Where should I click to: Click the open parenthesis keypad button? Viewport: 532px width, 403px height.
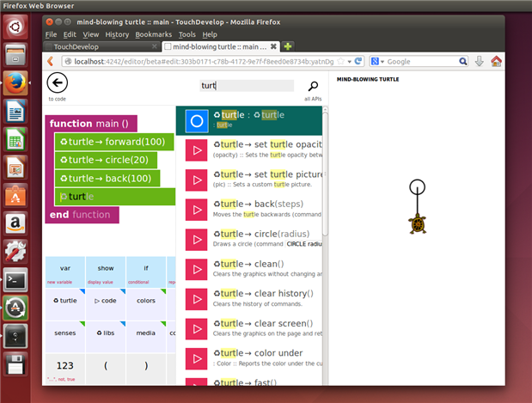tap(106, 369)
